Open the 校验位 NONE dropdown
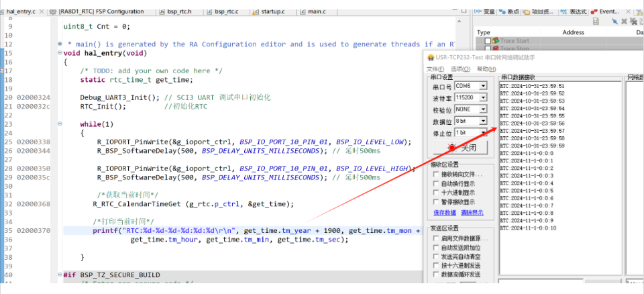The height and width of the screenshot is (294, 644). pos(483,109)
